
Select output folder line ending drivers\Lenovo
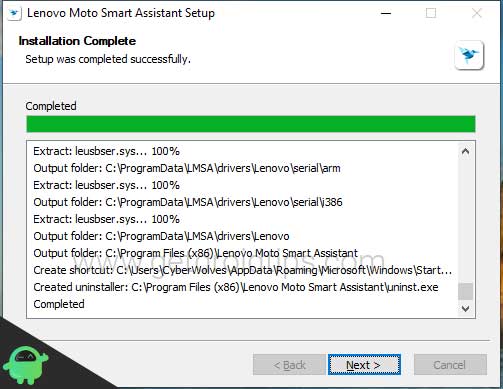click(x=161, y=236)
